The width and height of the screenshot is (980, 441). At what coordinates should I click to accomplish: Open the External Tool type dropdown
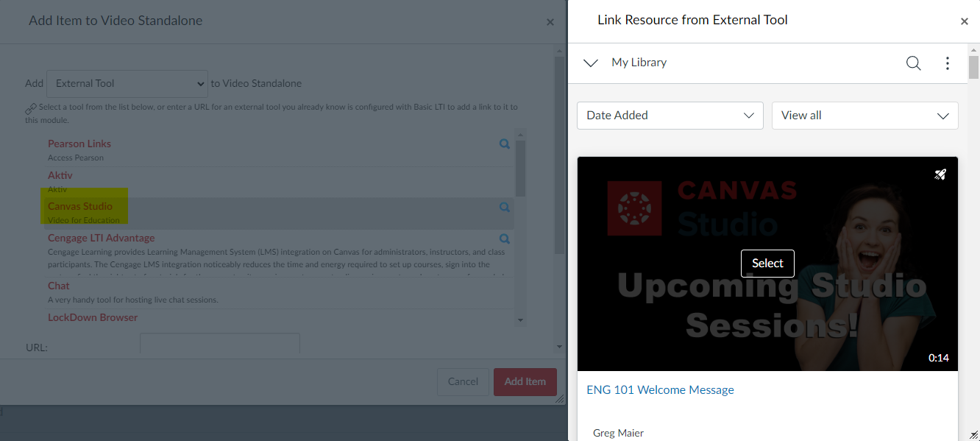[127, 83]
